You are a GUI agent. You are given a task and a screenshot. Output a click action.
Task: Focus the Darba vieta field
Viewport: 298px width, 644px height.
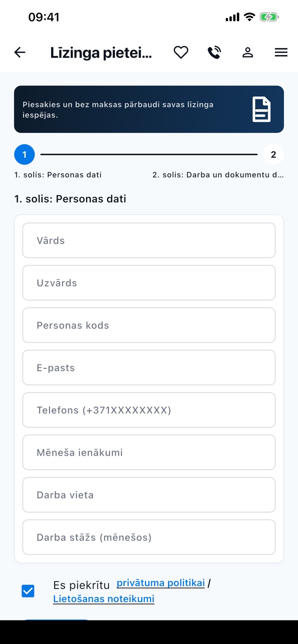pos(149,495)
